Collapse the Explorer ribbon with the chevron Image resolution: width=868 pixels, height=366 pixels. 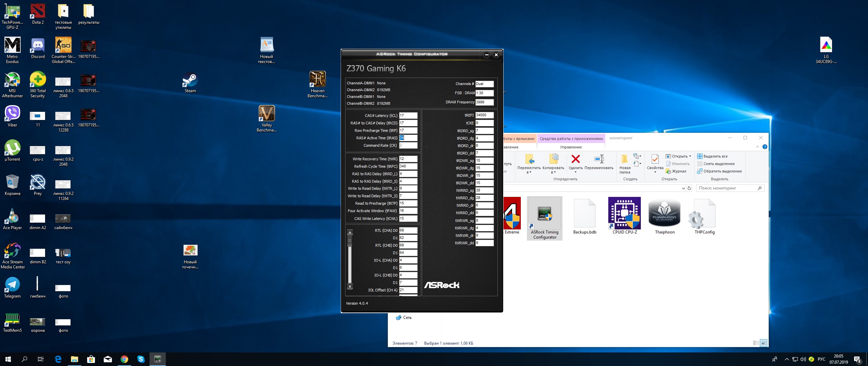click(x=757, y=147)
